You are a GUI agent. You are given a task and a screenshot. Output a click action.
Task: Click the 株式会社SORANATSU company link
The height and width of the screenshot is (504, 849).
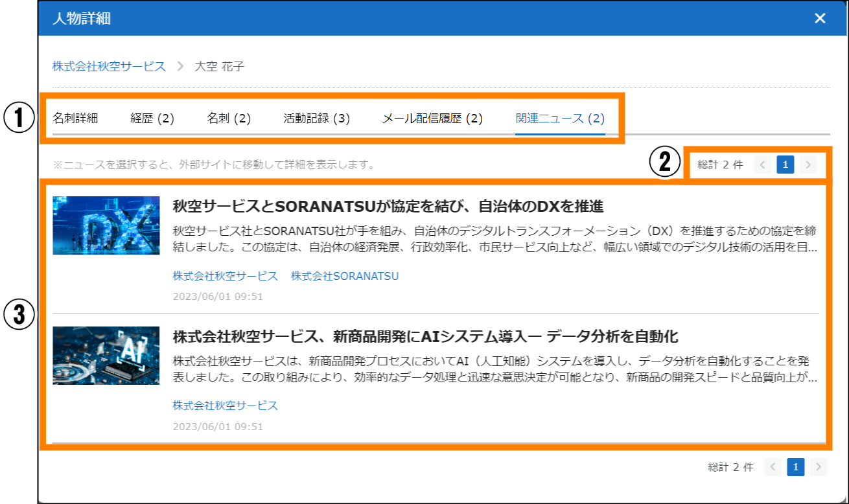click(345, 276)
